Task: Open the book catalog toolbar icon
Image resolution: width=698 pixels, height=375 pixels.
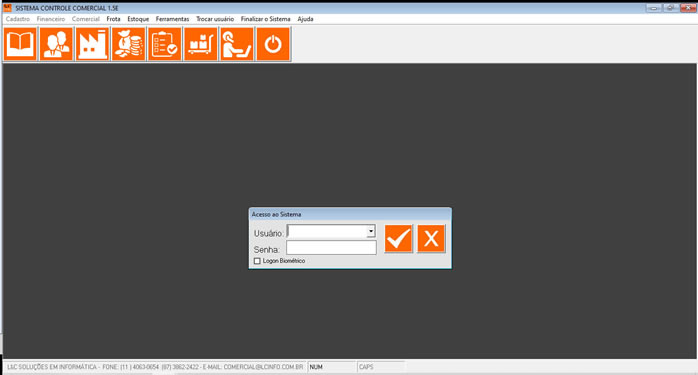Action: 20,44
